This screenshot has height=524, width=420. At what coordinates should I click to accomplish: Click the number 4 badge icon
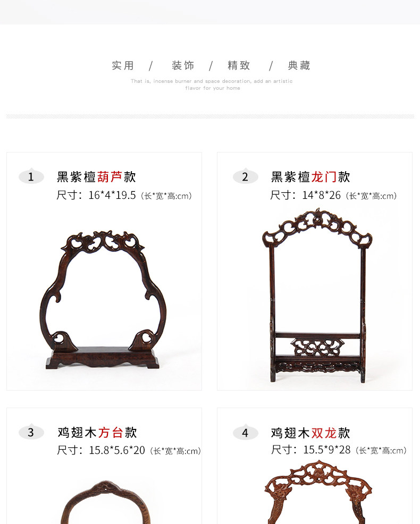click(245, 433)
